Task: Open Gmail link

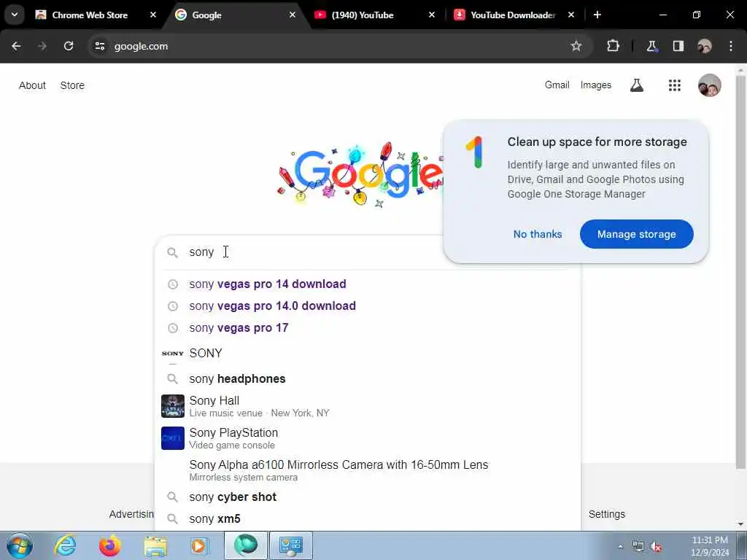Action: [557, 85]
